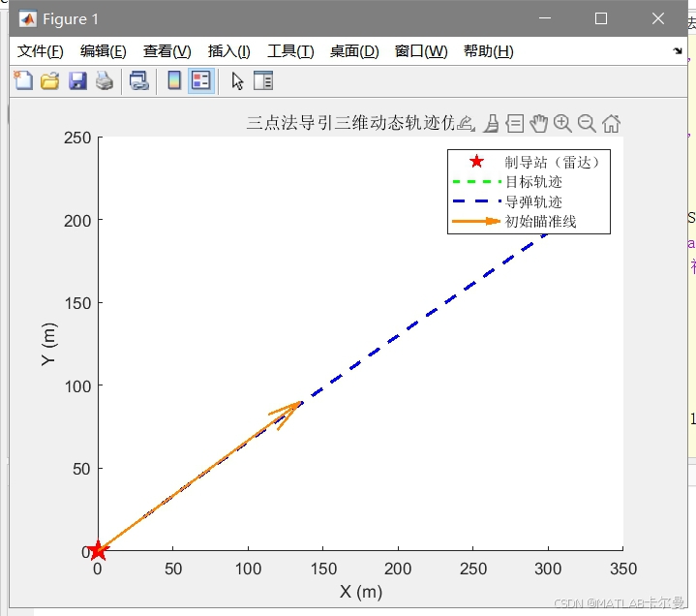
Task: Select the Pan hand tool
Action: (x=539, y=123)
